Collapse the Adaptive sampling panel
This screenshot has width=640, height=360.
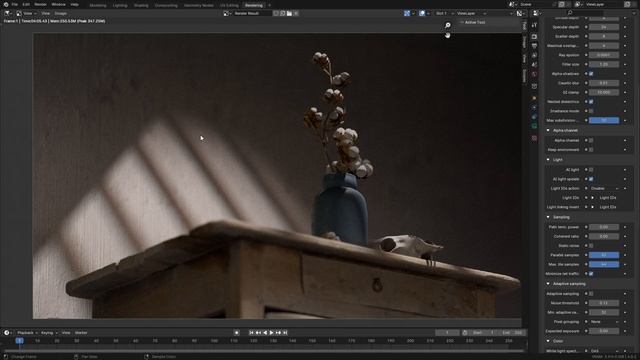pos(548,284)
